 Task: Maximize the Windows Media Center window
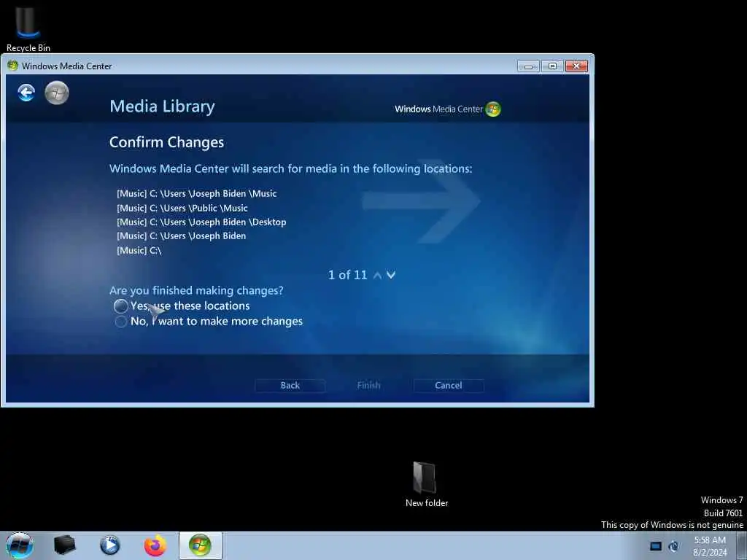click(552, 66)
